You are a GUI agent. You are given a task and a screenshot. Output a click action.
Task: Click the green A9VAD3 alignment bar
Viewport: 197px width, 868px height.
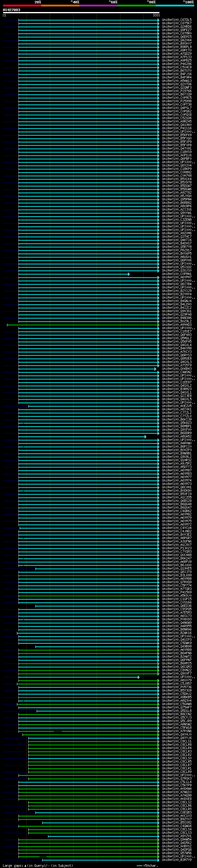pyautogui.click(x=82, y=325)
